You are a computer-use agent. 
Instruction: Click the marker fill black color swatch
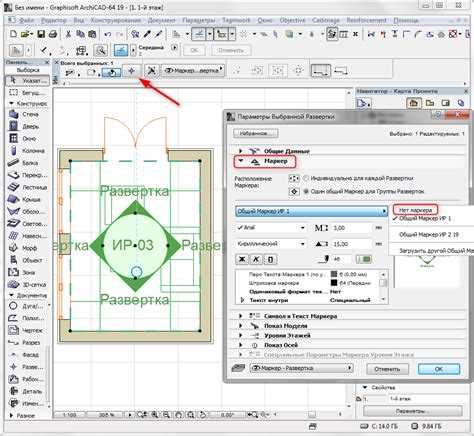334,283
